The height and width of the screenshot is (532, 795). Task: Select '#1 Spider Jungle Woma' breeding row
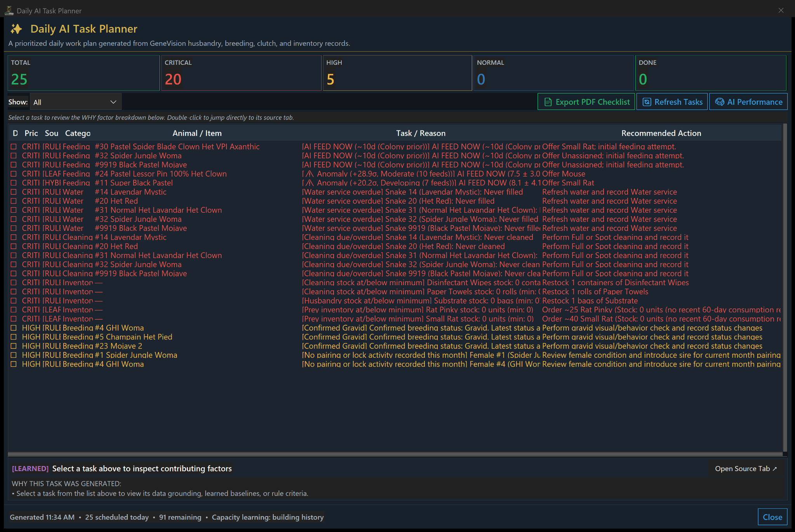395,355
